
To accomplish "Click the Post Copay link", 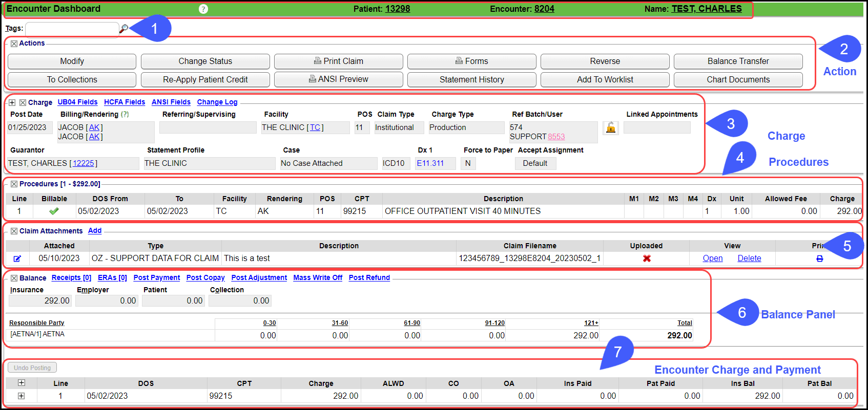I will pyautogui.click(x=205, y=277).
